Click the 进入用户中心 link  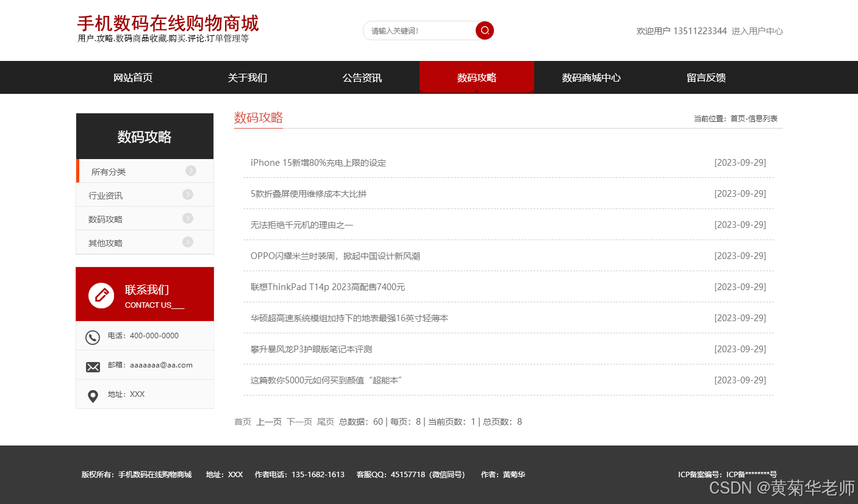[757, 31]
